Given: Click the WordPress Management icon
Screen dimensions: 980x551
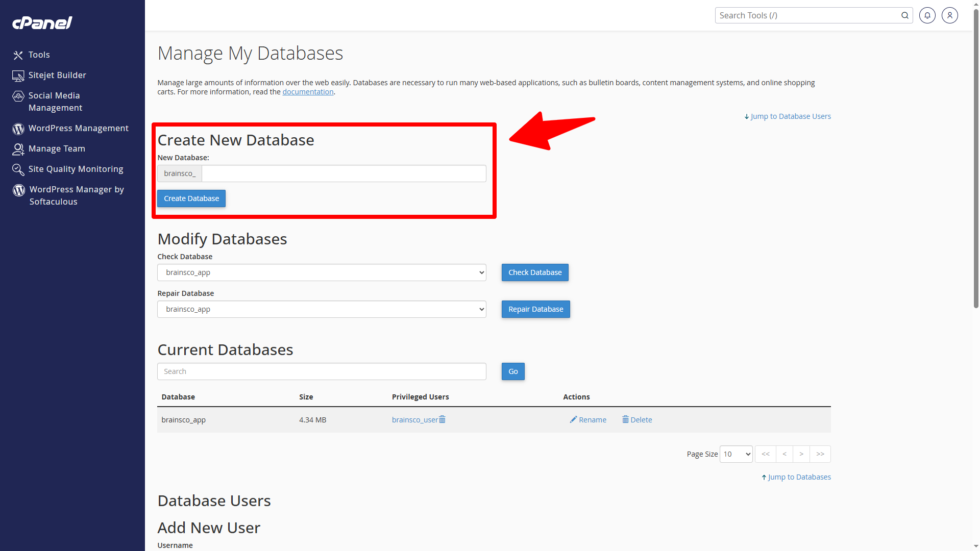Looking at the screenshot, I should pos(18,129).
